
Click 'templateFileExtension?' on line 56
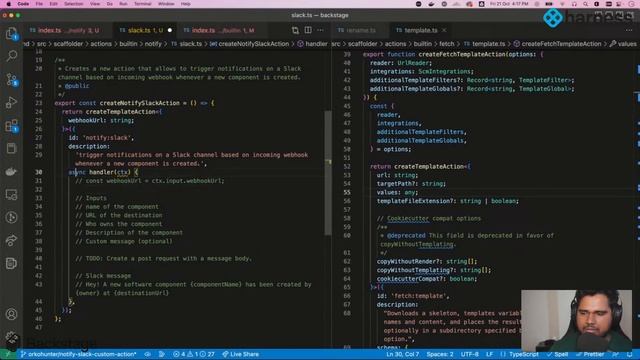coord(415,201)
